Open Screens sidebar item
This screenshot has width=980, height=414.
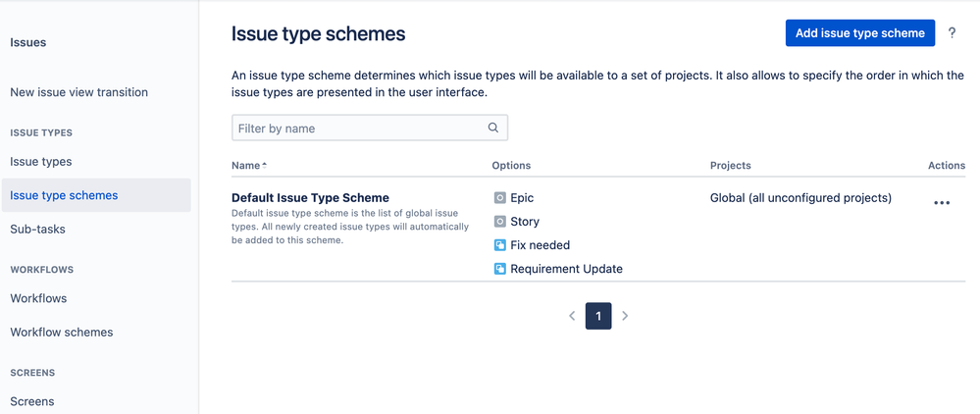32,401
